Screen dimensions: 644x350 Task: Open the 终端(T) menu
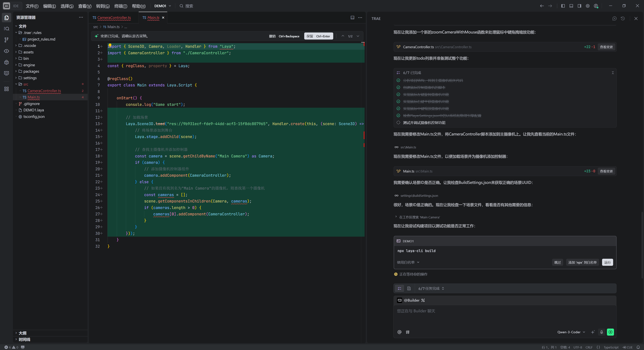point(121,6)
